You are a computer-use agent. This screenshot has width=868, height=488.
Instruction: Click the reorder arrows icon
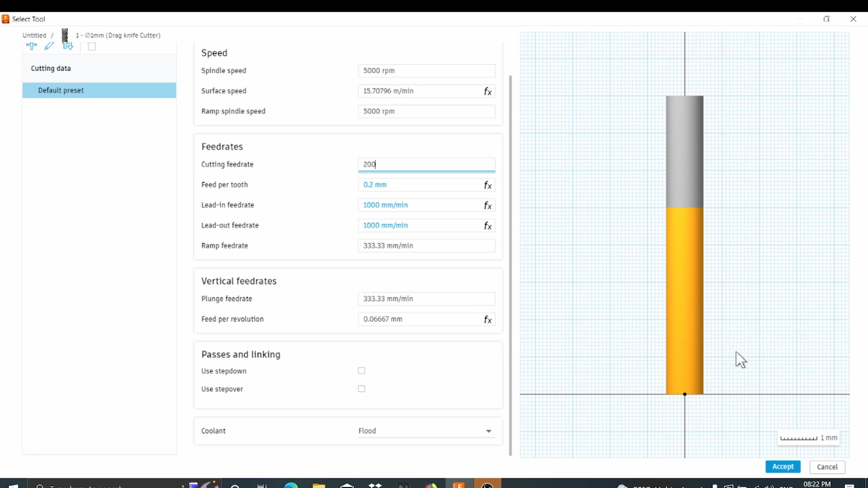click(x=68, y=46)
